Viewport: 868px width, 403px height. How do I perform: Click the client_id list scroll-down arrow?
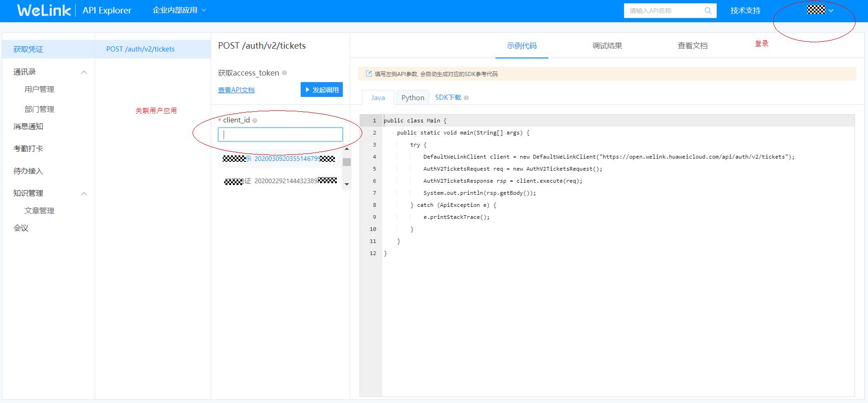click(x=347, y=185)
